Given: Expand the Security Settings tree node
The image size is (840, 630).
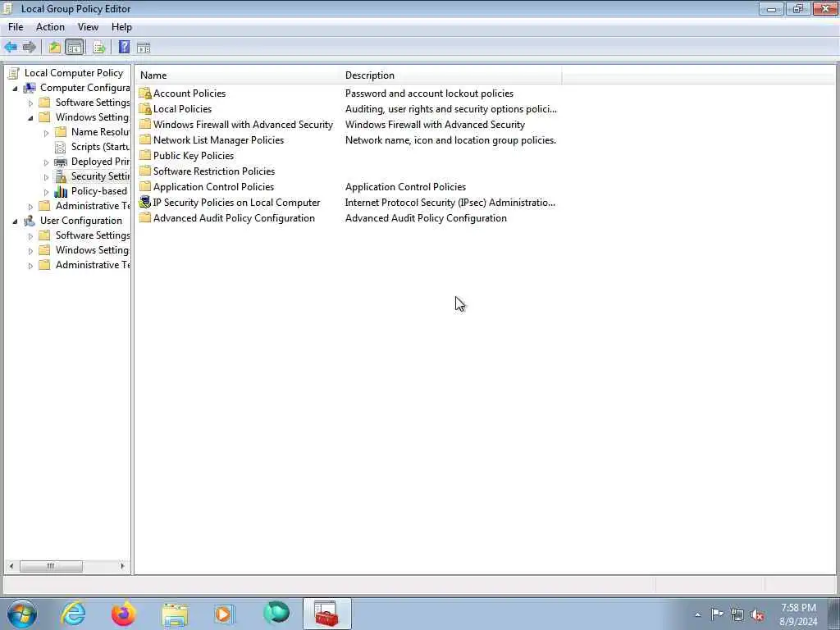Looking at the screenshot, I should tap(46, 177).
